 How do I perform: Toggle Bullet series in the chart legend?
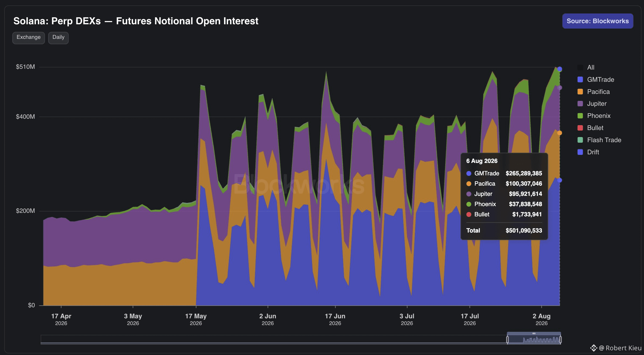pyautogui.click(x=590, y=128)
